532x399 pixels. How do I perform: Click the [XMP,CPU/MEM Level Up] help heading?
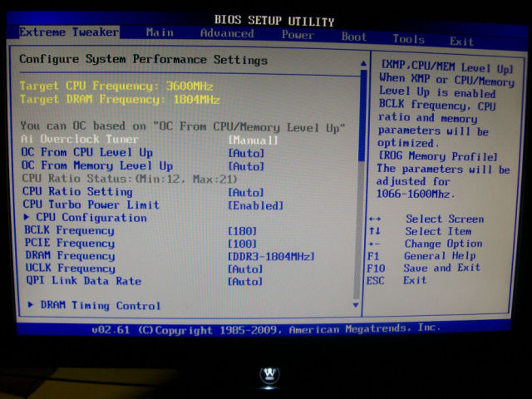(447, 67)
